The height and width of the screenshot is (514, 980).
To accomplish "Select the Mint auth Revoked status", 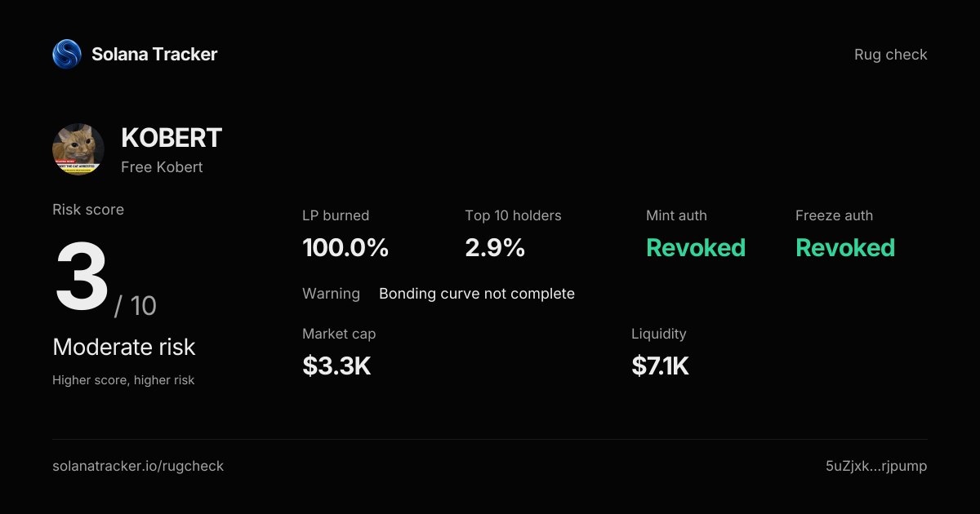I will tap(696, 248).
